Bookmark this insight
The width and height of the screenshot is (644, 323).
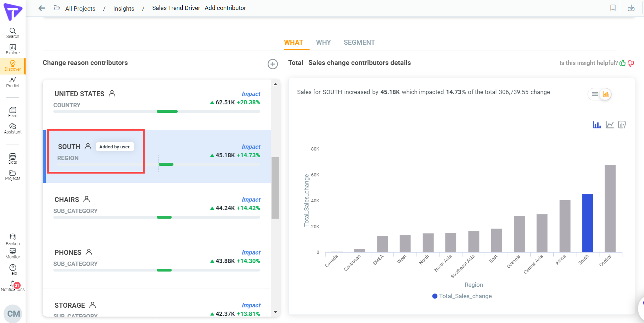pos(613,8)
